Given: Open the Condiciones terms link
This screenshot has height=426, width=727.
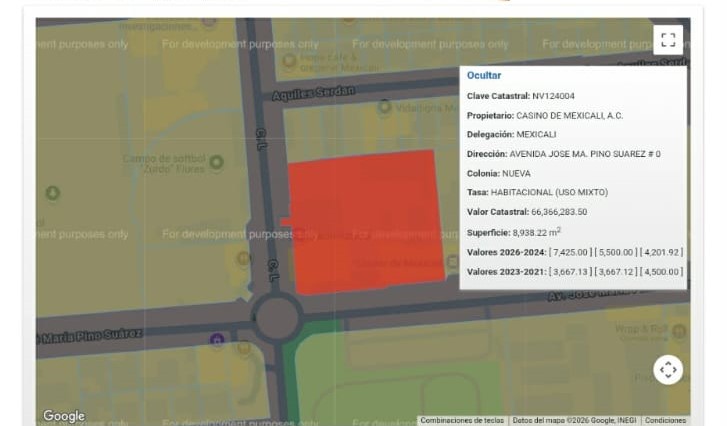Looking at the screenshot, I should pyautogui.click(x=665, y=420).
